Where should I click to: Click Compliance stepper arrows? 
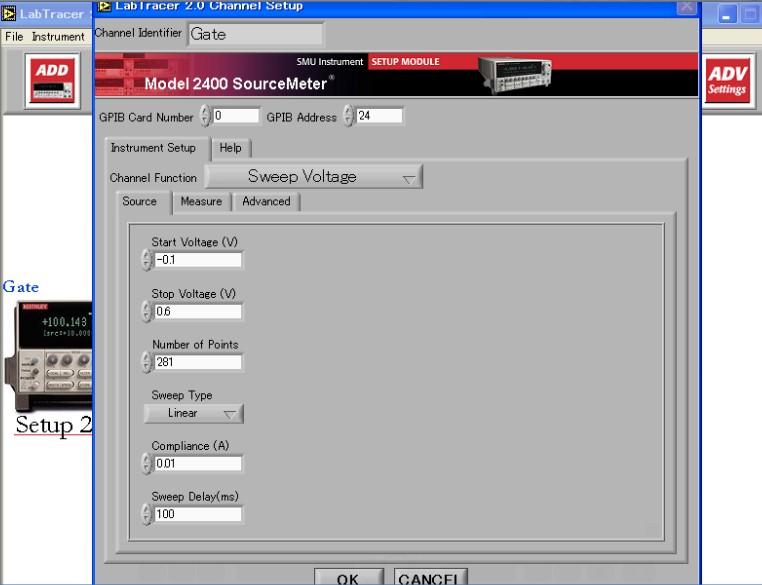146,464
